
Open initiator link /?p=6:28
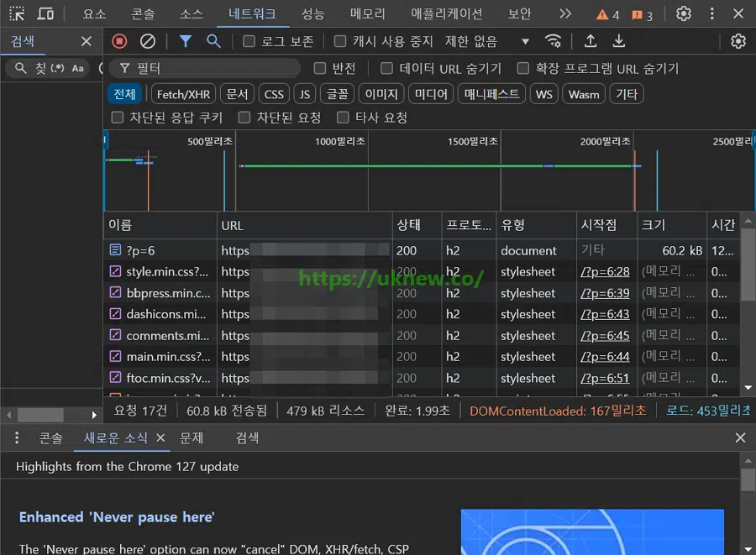pyautogui.click(x=605, y=271)
